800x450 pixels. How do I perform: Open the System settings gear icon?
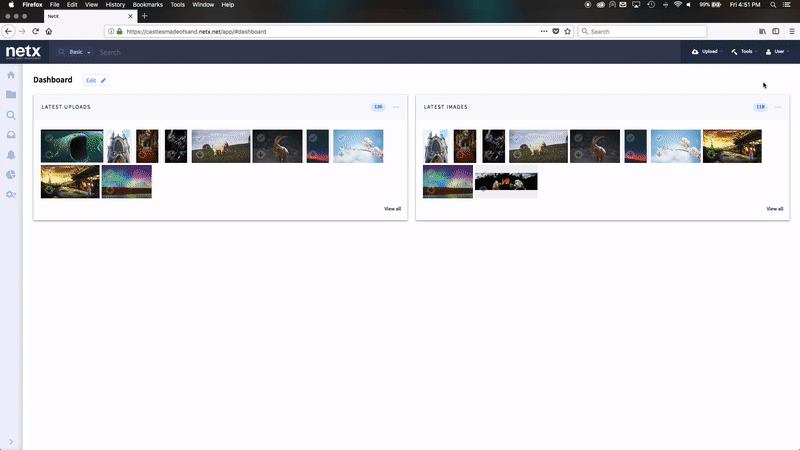pyautogui.click(x=11, y=194)
